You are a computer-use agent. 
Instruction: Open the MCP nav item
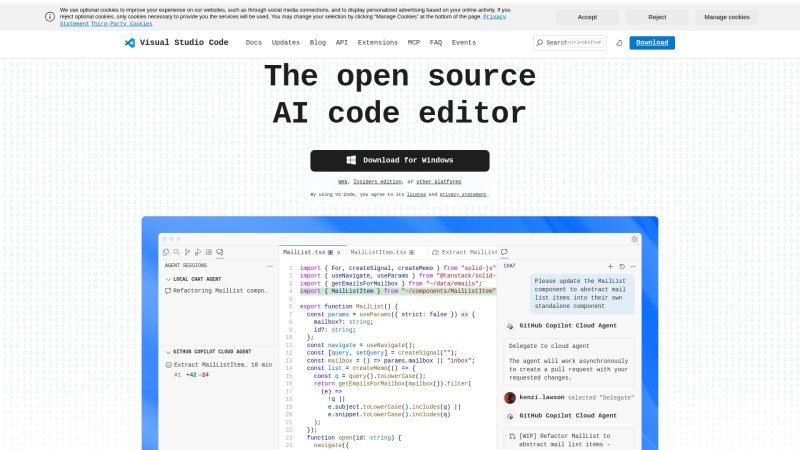tap(414, 43)
